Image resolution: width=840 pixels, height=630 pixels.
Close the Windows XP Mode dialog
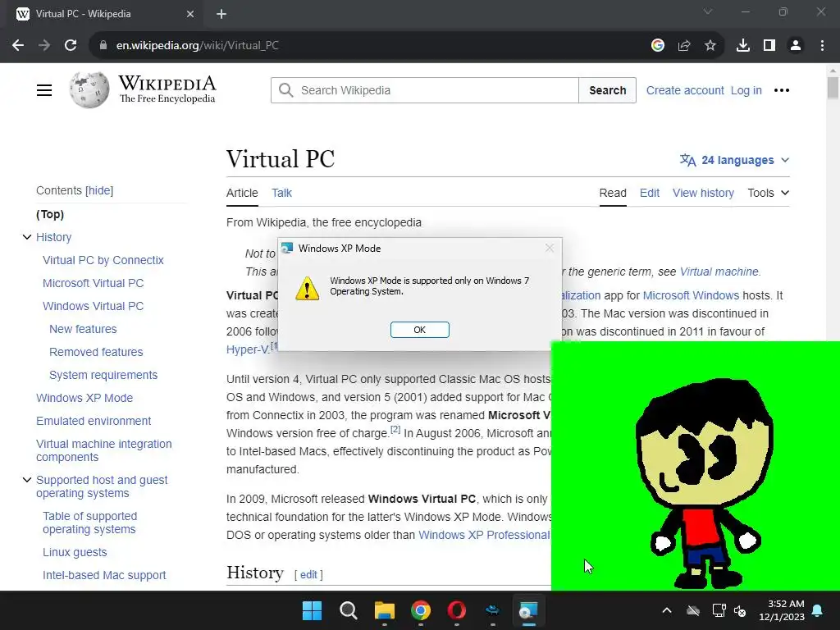[549, 248]
